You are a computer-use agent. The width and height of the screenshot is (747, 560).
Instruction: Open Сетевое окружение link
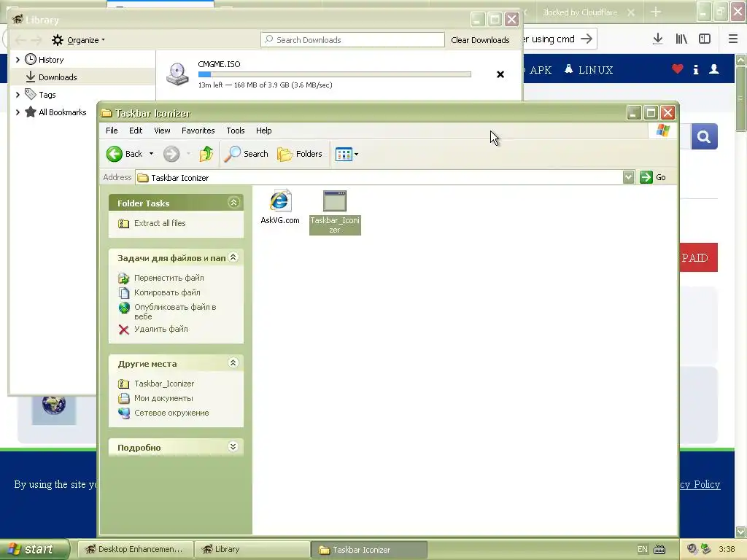[171, 413]
